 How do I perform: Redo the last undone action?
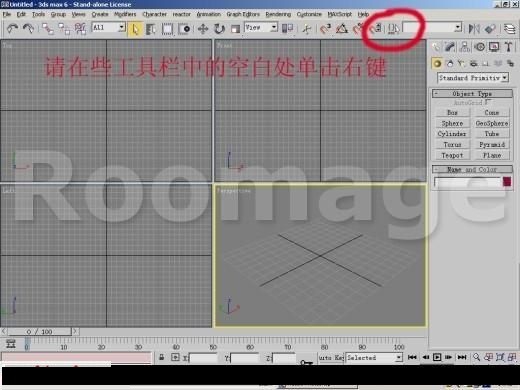(29, 28)
